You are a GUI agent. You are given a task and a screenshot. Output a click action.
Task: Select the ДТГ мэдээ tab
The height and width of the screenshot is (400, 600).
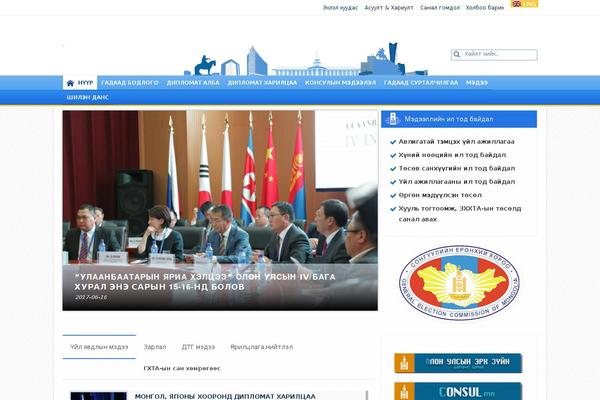[198, 347]
